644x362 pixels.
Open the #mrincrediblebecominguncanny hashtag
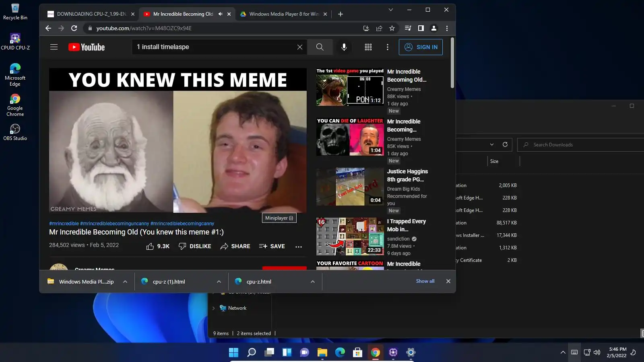[115, 224]
